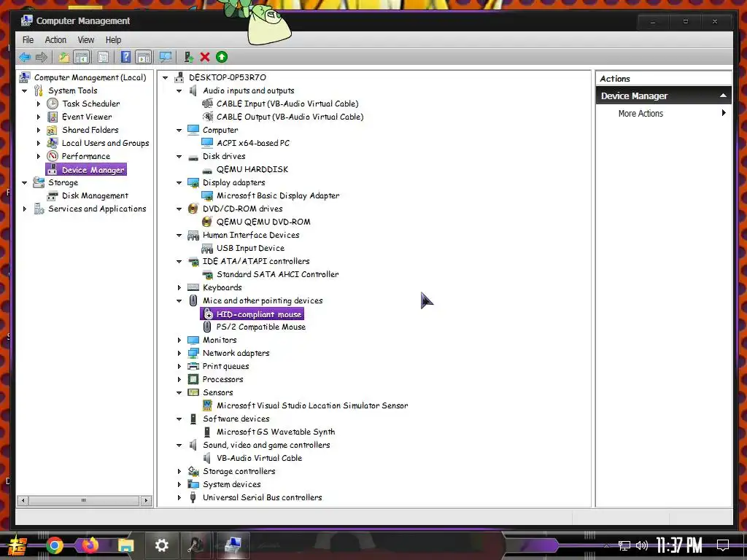
Task: Select the PS/2 Compatible Mouse device
Action: coord(260,327)
